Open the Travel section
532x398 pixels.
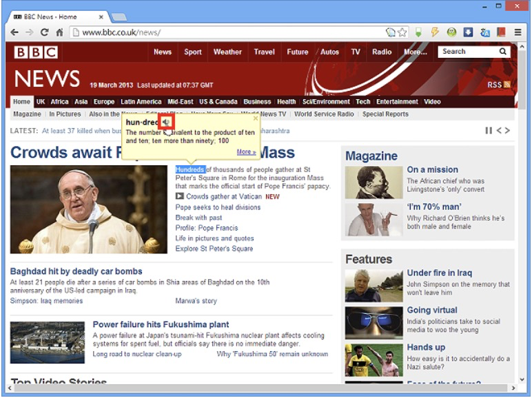pyautogui.click(x=265, y=52)
